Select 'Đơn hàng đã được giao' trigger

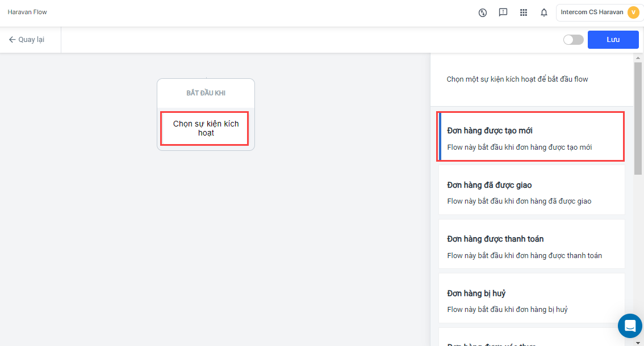(531, 191)
